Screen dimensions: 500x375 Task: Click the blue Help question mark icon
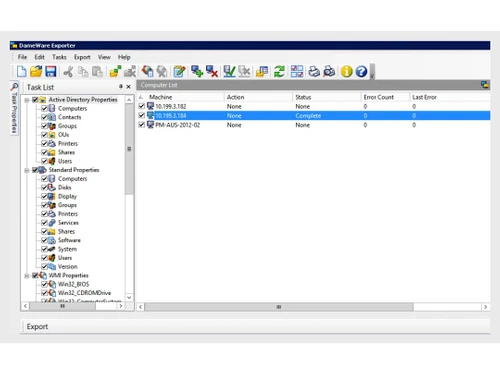[x=361, y=71]
